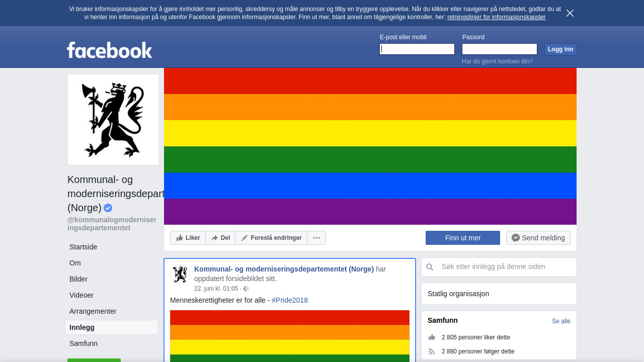This screenshot has width=644, height=362.
Task: Open the 22. juni kl. 01:05 timestamp
Action: tap(216, 289)
